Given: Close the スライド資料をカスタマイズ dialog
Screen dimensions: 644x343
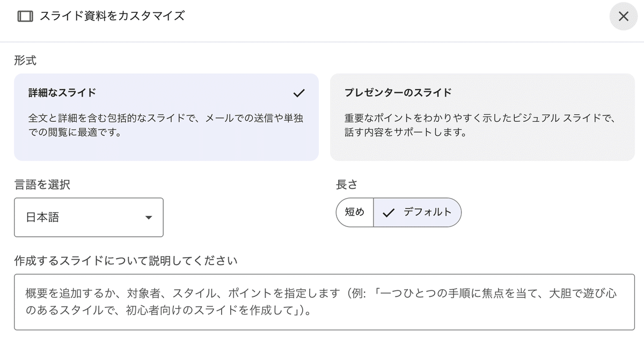Looking at the screenshot, I should 623,16.
